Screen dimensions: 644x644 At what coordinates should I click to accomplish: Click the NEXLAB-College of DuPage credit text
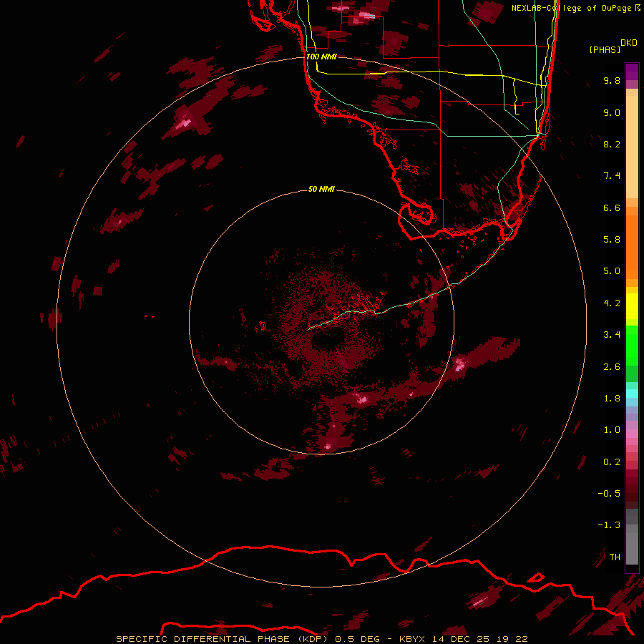[x=572, y=8]
